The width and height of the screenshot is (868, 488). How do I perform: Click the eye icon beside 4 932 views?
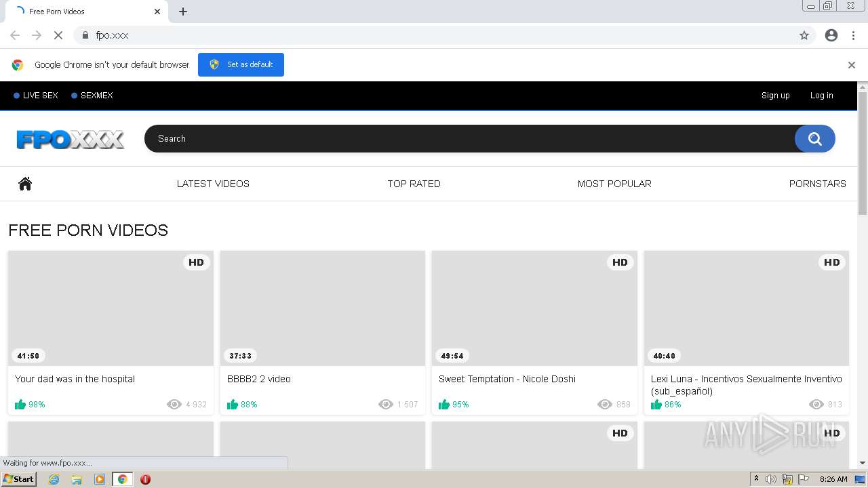tap(174, 405)
